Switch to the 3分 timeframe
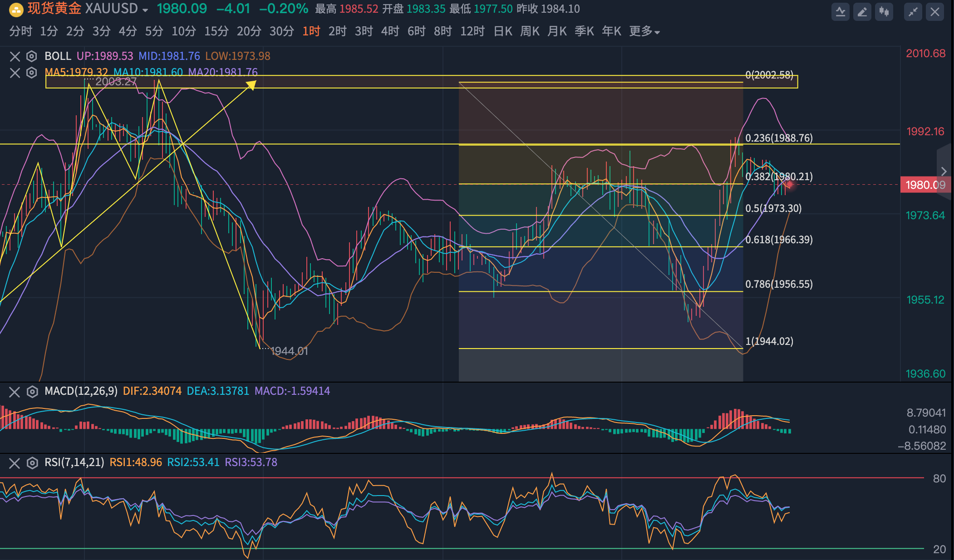The height and width of the screenshot is (560, 954). [102, 31]
